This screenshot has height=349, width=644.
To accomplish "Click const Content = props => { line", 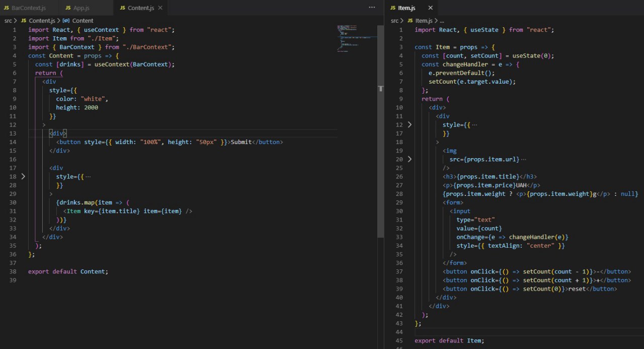I will [x=73, y=56].
